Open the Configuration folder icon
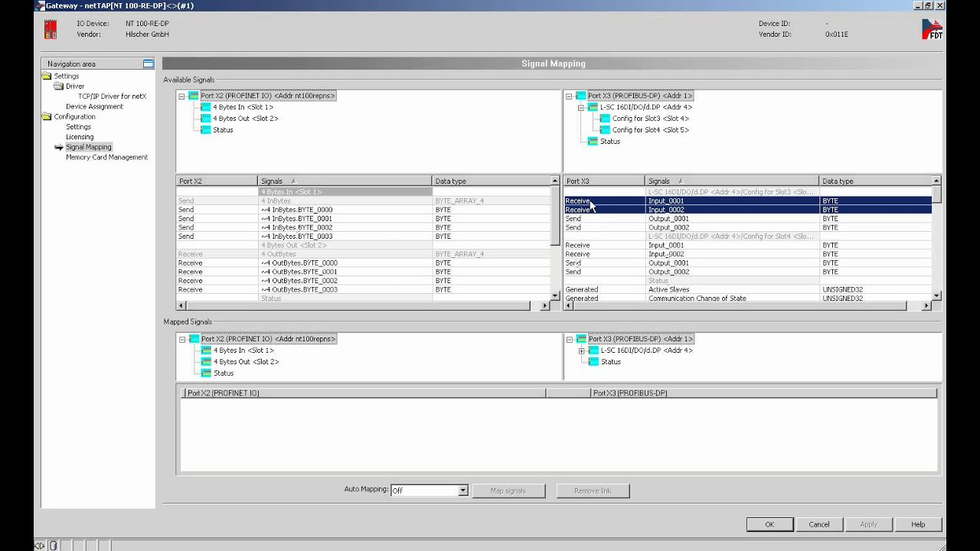The height and width of the screenshot is (551, 980). 47,117
